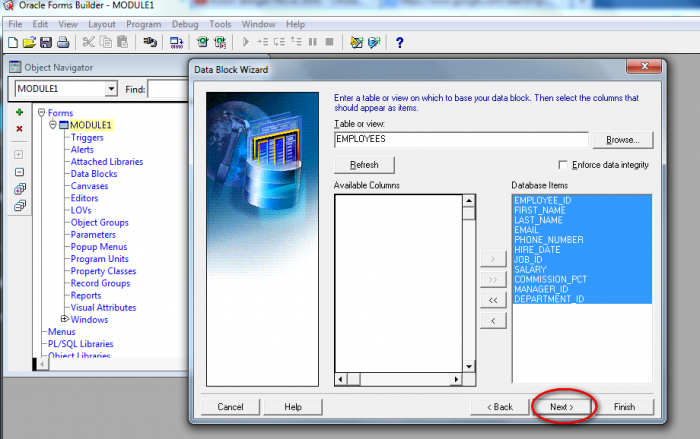Click the Step Into debug icon
The width and height of the screenshot is (700, 439).
[262, 42]
